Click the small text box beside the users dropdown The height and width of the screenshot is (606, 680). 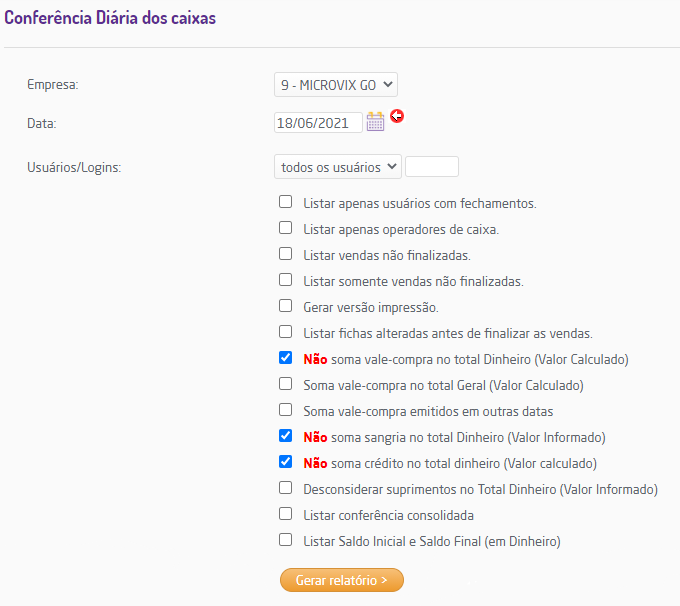click(431, 167)
